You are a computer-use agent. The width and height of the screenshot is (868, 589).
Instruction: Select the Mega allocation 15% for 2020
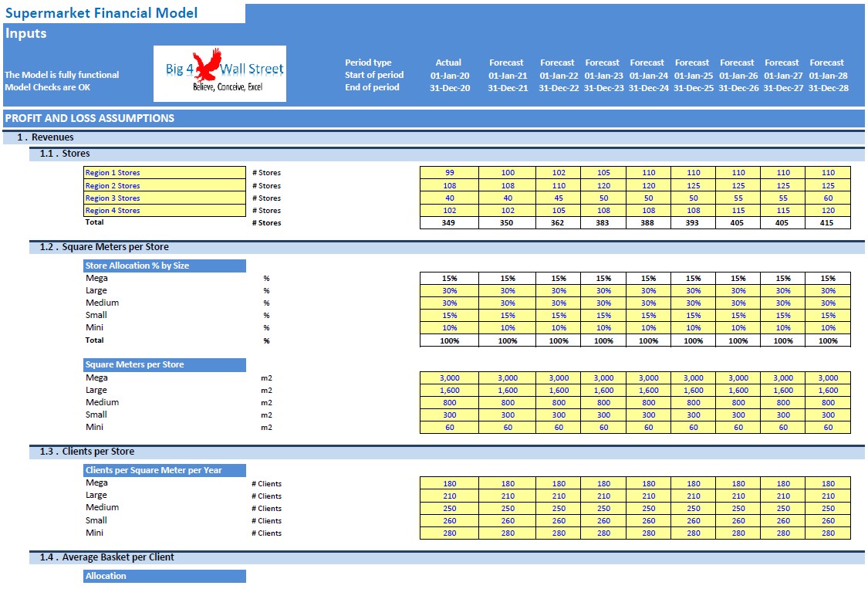point(450,278)
